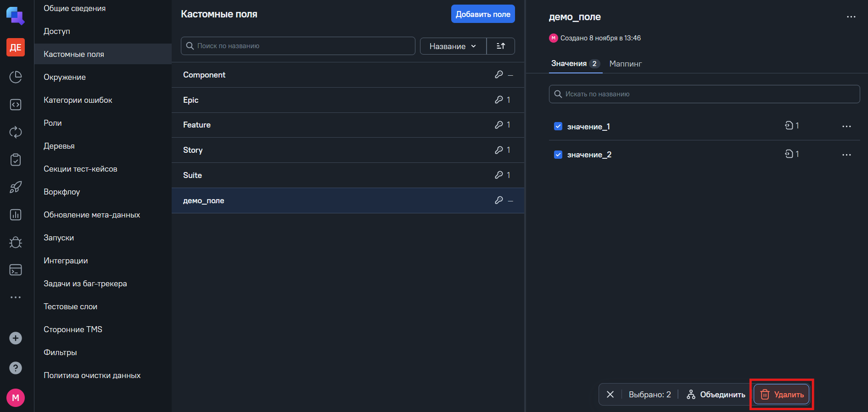Select the Suite field row
This screenshot has height=412, width=868.
[x=348, y=175]
